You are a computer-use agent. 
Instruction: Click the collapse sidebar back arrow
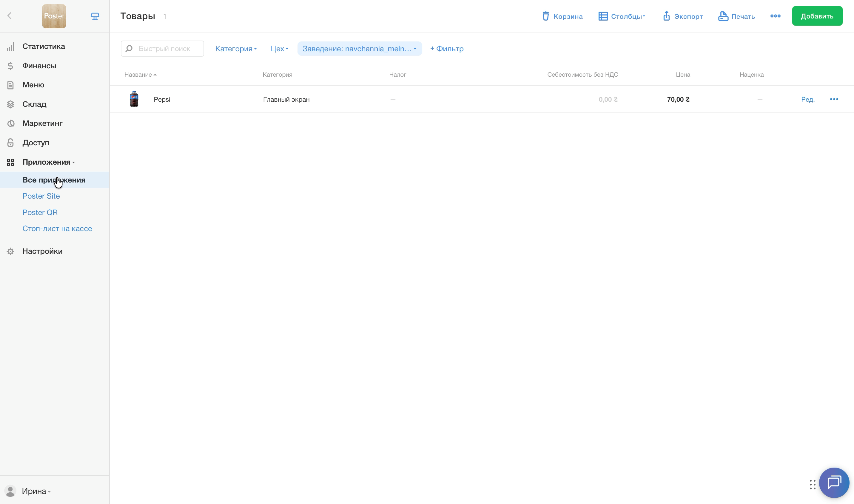[x=10, y=16]
